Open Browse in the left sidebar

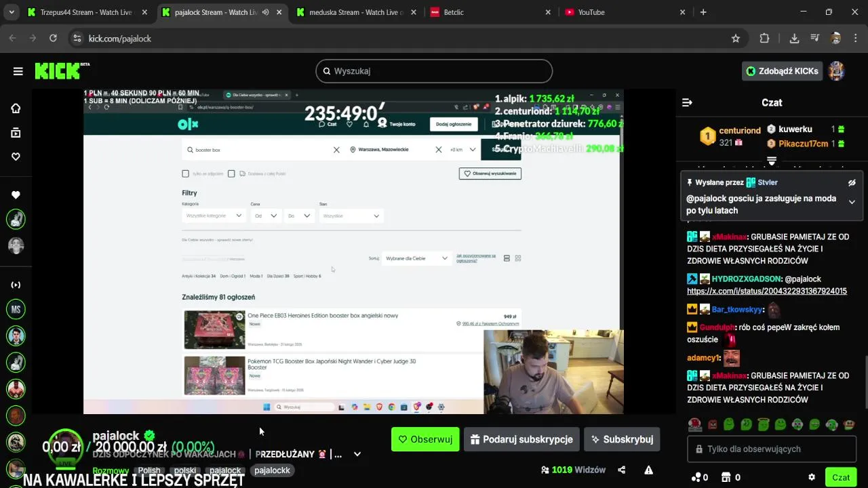(x=16, y=133)
